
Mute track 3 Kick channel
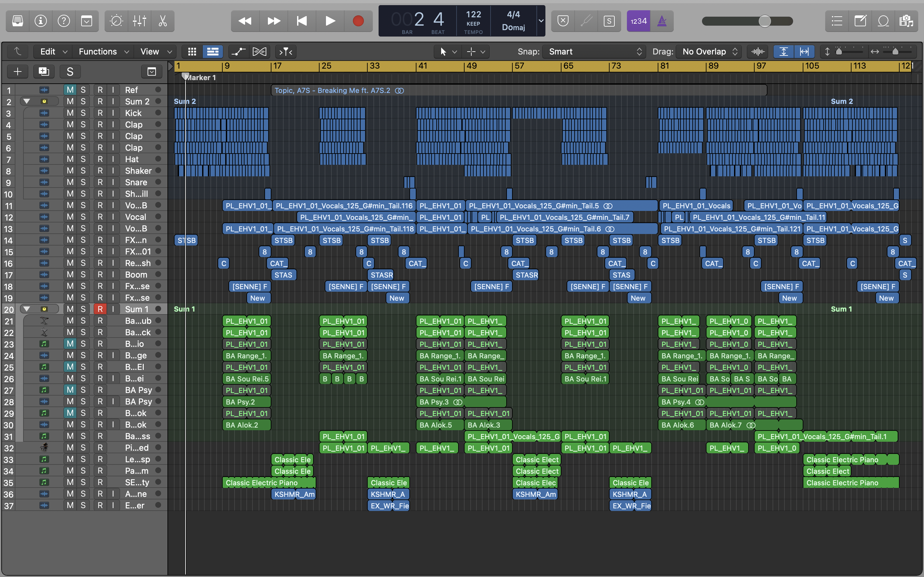coord(70,113)
